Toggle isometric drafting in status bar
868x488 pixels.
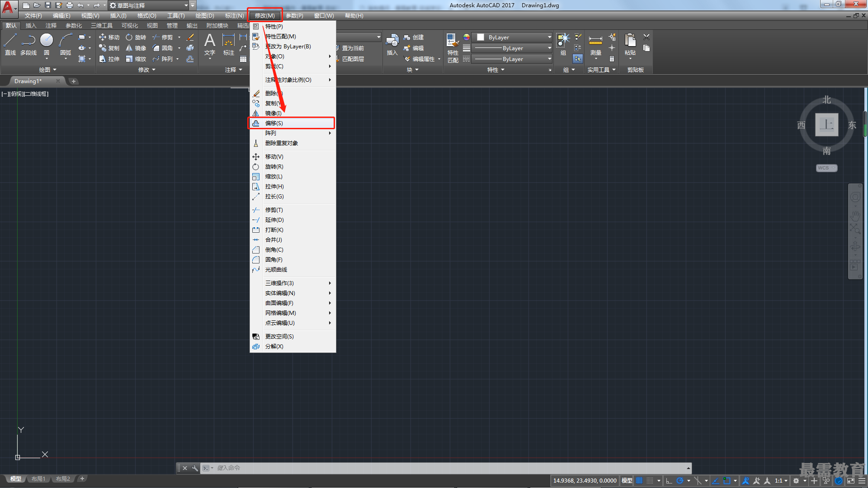tap(698, 481)
